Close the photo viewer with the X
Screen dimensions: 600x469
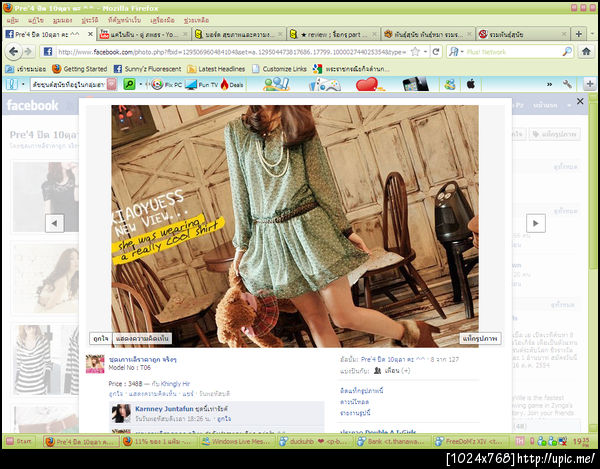pos(580,101)
